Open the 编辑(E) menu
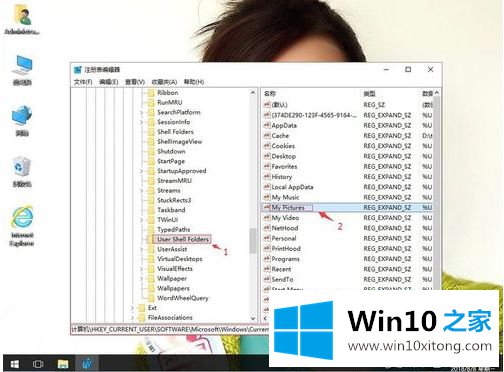This screenshot has width=504, height=372. (109, 82)
